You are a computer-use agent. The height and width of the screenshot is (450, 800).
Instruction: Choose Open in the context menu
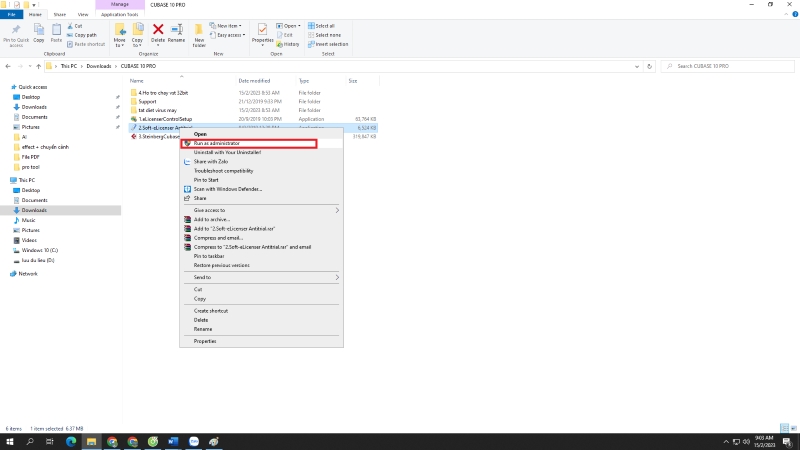click(261, 134)
